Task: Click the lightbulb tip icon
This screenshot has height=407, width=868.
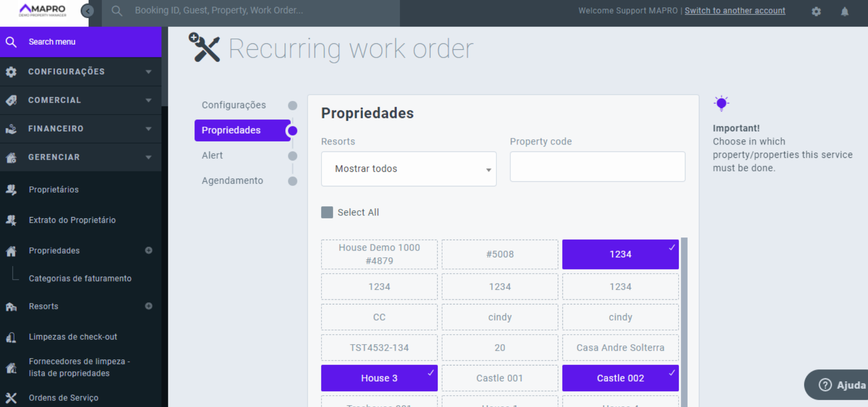Action: [x=722, y=104]
